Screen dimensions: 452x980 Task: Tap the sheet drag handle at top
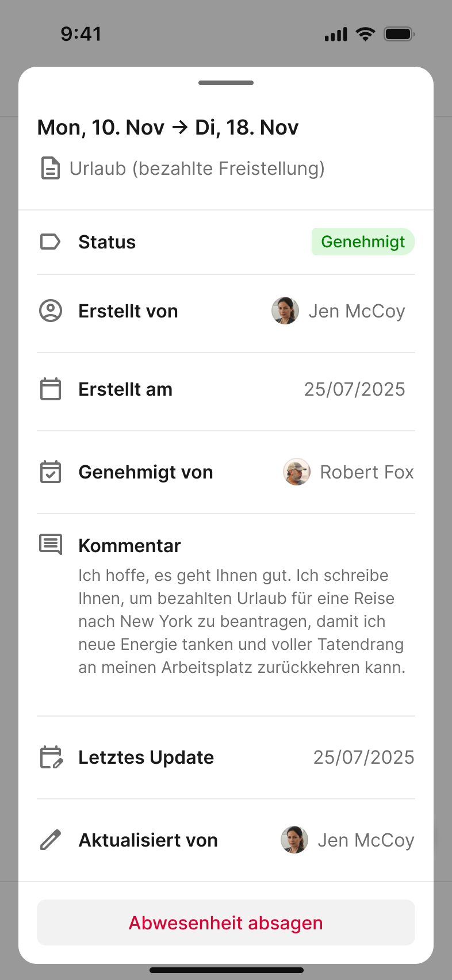pyautogui.click(x=226, y=83)
